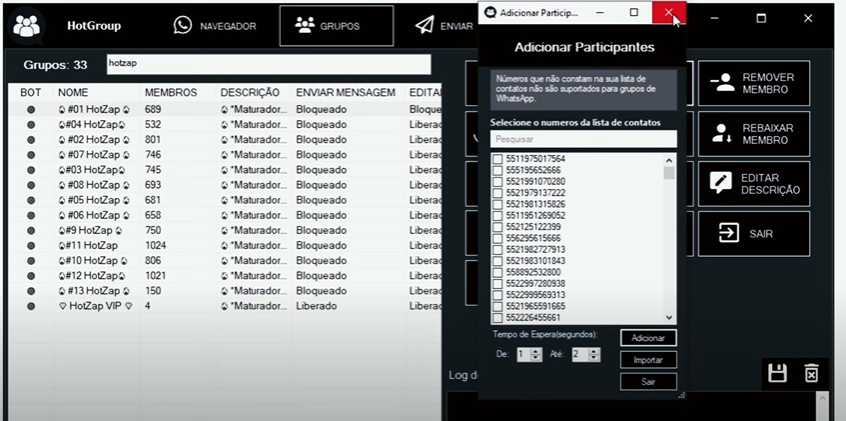846x421 pixels.
Task: Check the box for 558892532800
Action: click(497, 273)
